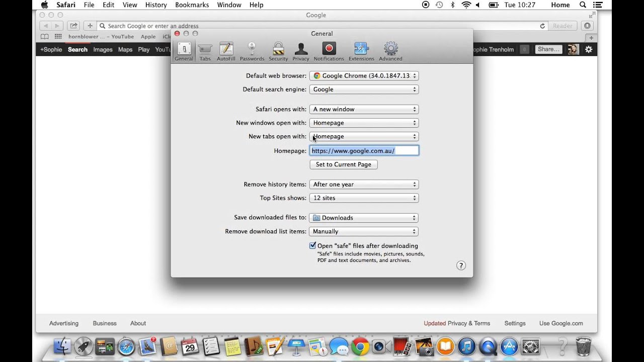This screenshot has width=644, height=362.
Task: Open the Advertising footer link
Action: pos(64,323)
